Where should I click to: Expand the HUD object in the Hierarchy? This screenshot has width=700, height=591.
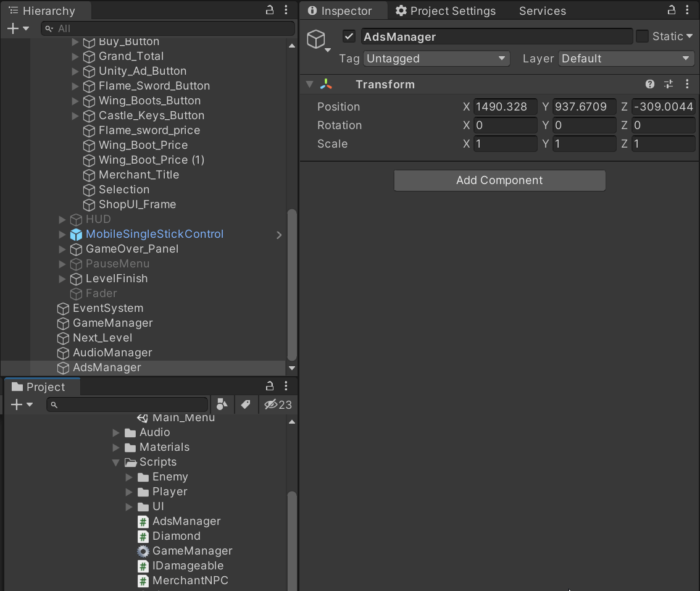point(62,219)
